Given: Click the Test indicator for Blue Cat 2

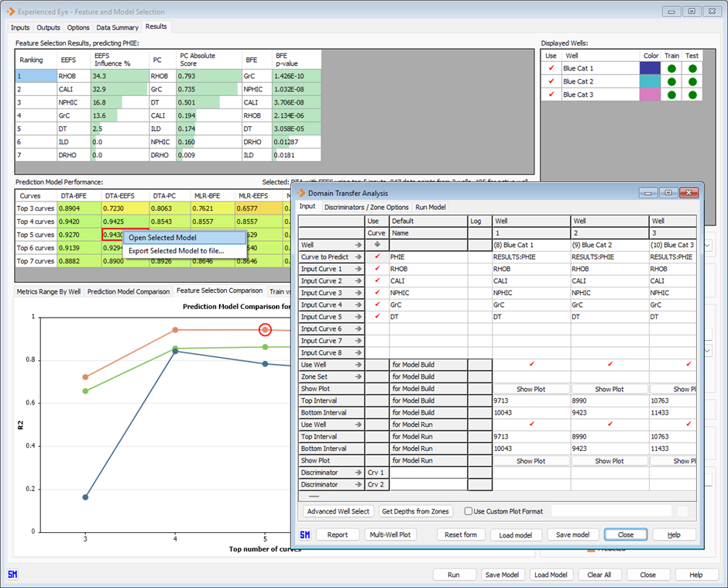Looking at the screenshot, I should (692, 81).
